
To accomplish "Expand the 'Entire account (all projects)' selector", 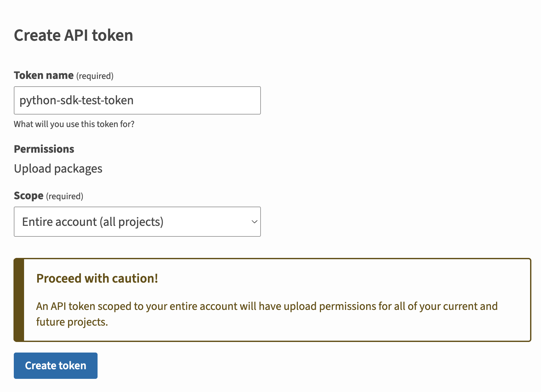I will tap(137, 222).
